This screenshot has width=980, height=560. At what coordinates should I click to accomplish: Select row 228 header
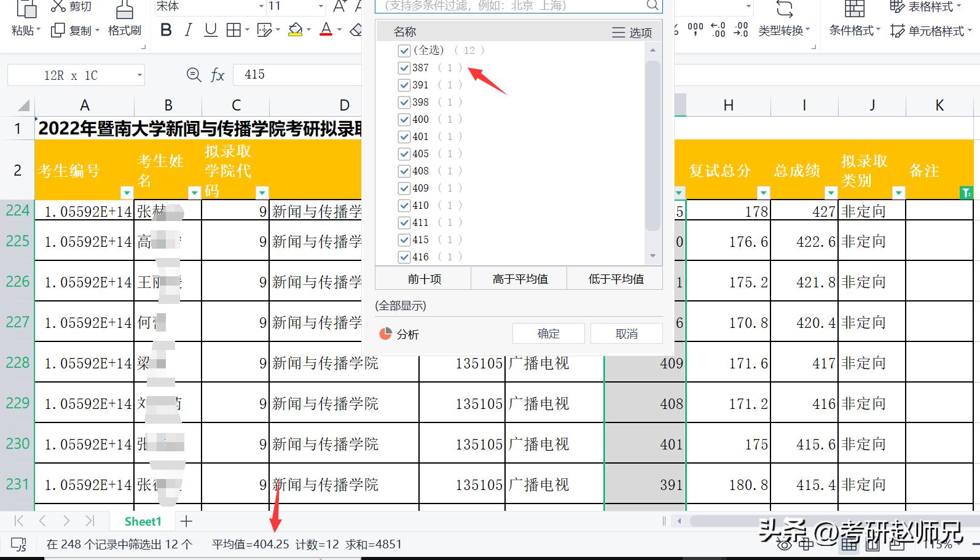pos(17,362)
